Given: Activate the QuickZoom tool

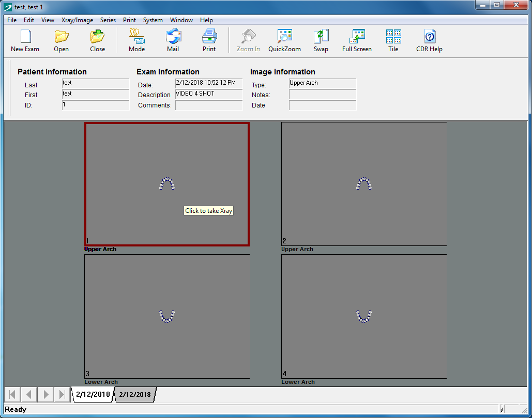Looking at the screenshot, I should click(284, 40).
